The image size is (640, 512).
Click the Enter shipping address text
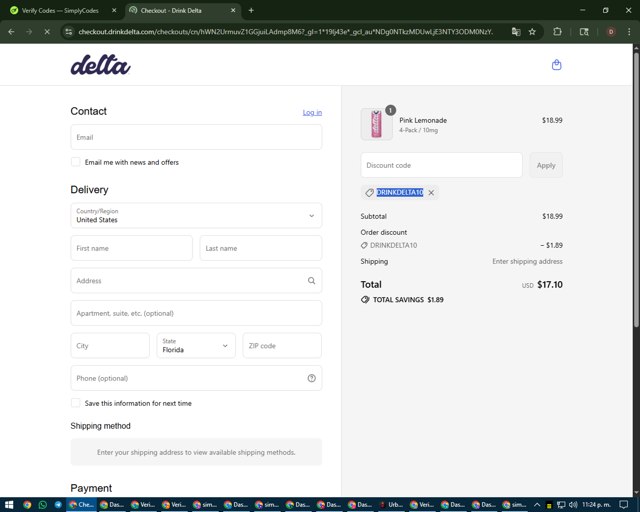(527, 261)
